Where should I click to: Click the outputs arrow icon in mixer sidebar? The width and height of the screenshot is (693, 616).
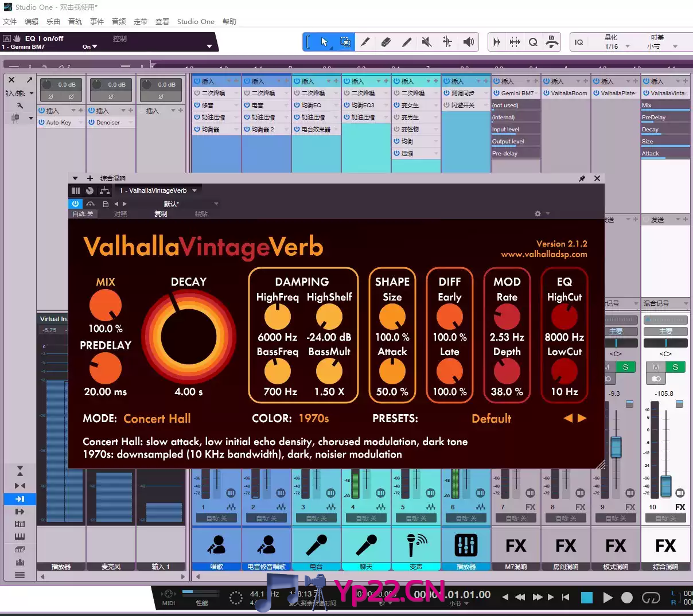coord(20,512)
